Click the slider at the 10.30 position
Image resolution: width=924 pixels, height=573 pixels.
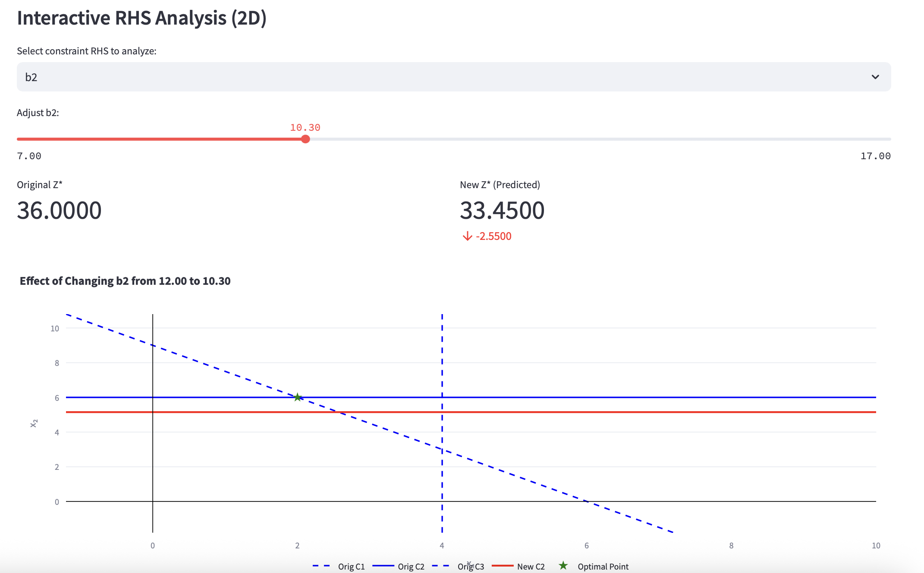point(305,139)
